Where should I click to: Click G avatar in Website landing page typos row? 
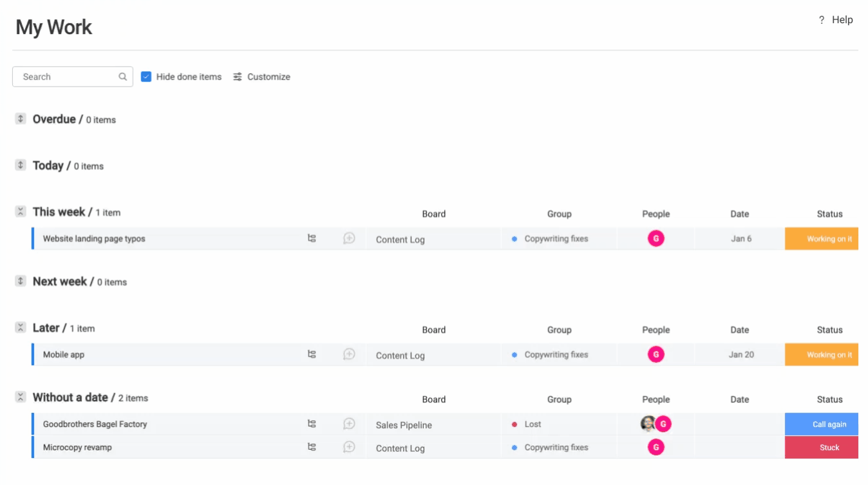[656, 238]
